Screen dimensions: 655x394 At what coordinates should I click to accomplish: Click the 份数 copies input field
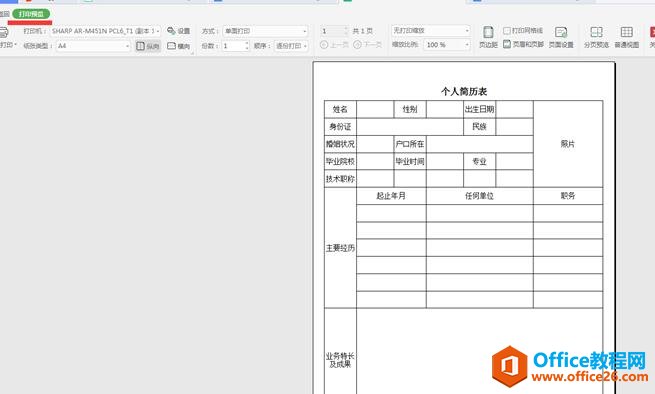coord(233,46)
